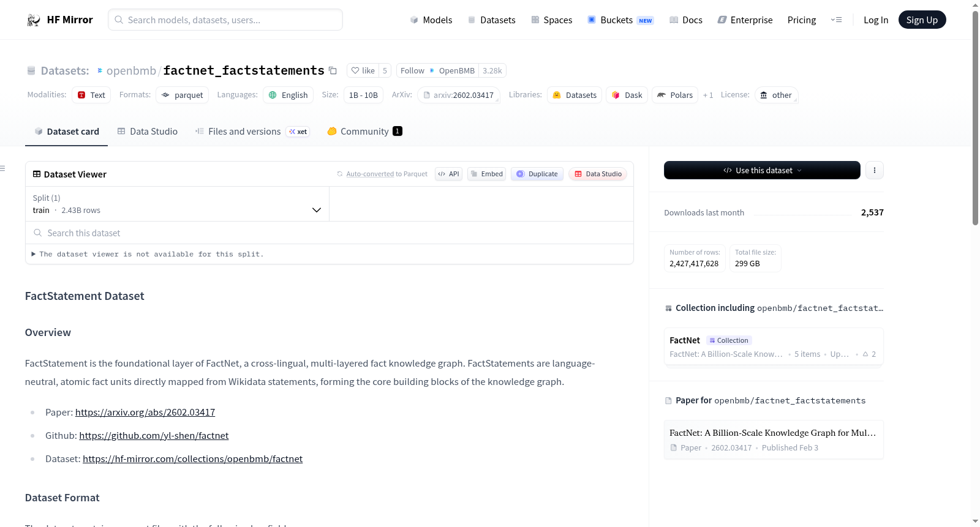Click the Follow OpenBMB button
The image size is (980, 527).
coord(437,70)
